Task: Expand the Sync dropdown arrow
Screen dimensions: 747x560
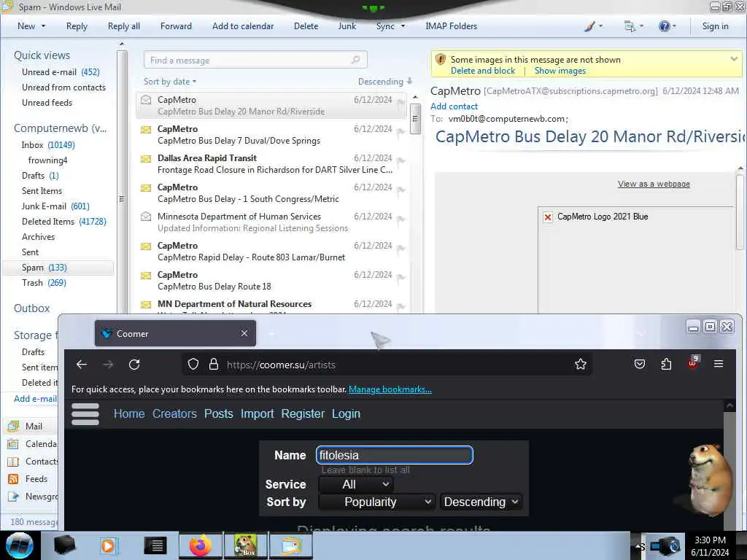Action: (x=403, y=26)
